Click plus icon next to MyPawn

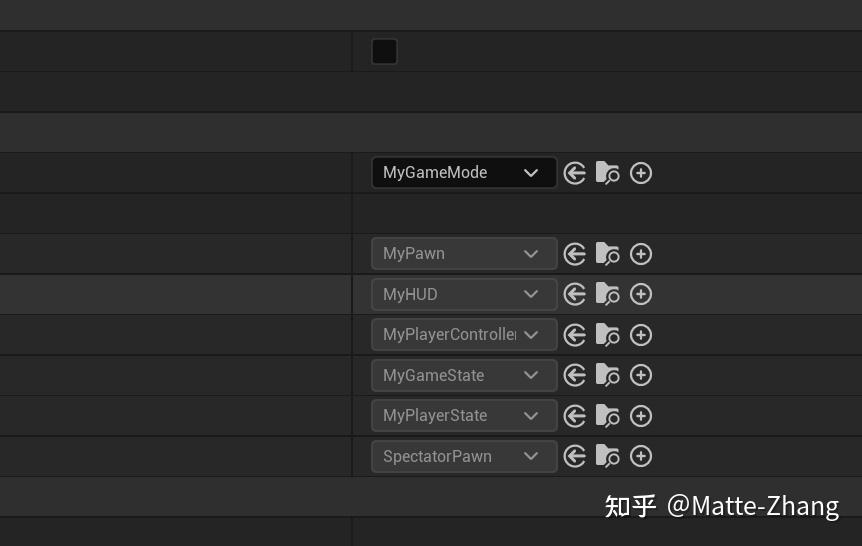tap(641, 254)
